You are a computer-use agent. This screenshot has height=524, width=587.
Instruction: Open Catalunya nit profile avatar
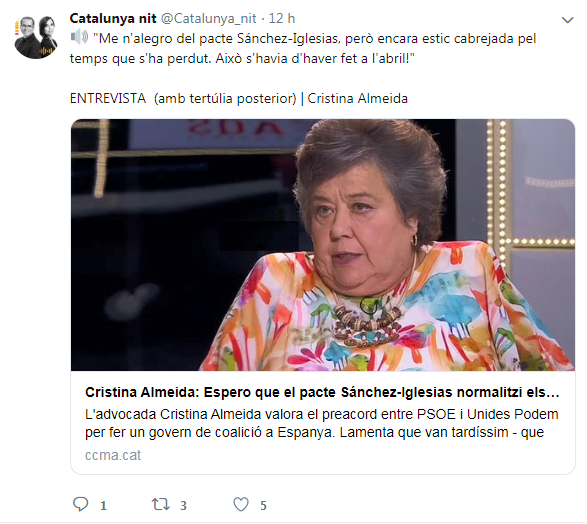36,37
